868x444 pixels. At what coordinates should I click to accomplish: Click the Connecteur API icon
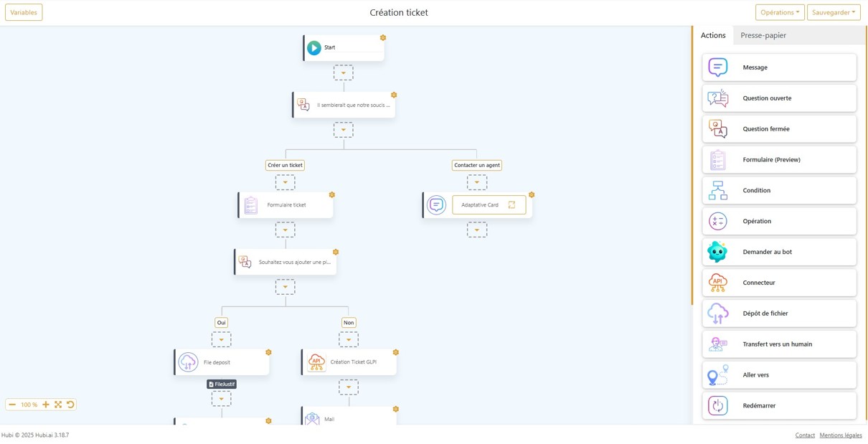click(x=718, y=282)
